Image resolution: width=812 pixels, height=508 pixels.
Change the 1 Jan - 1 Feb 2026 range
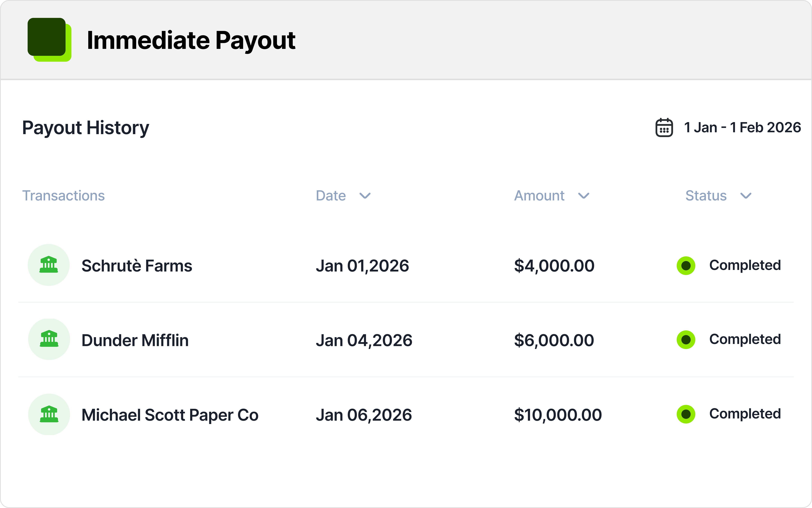click(x=742, y=128)
